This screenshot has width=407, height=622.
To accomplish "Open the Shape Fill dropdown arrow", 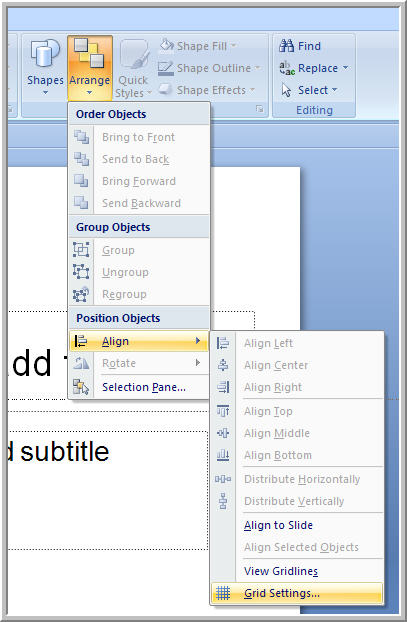I will (x=233, y=46).
